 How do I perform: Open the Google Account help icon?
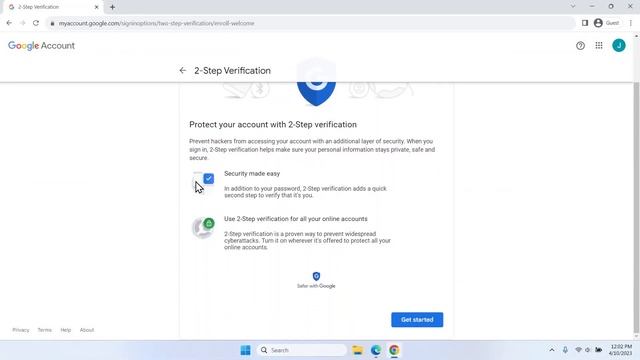[x=580, y=46]
